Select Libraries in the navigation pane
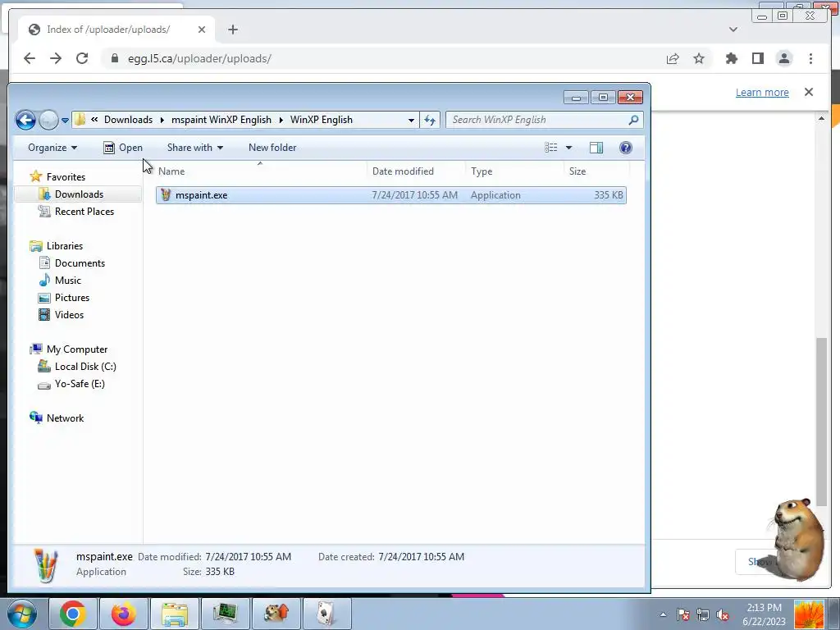This screenshot has height=630, width=840. click(x=57, y=245)
